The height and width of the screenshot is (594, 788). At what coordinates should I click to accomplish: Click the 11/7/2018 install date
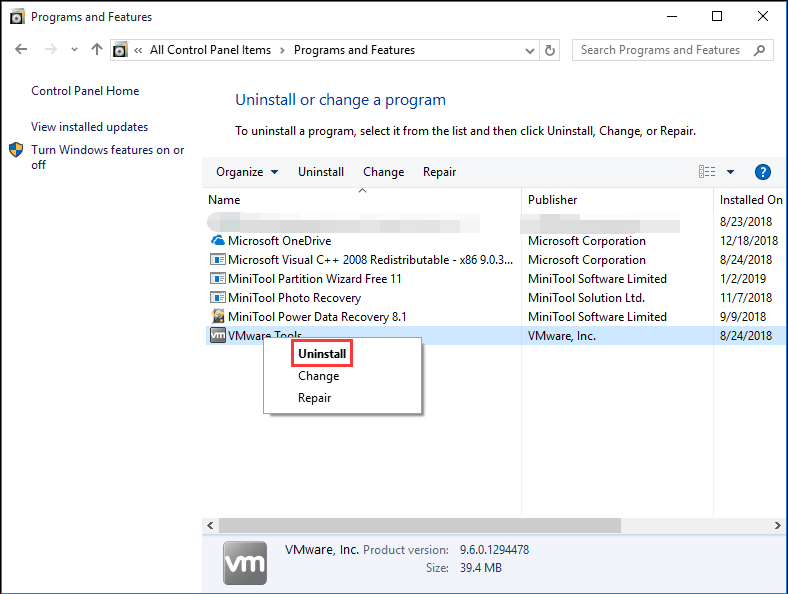click(x=746, y=298)
